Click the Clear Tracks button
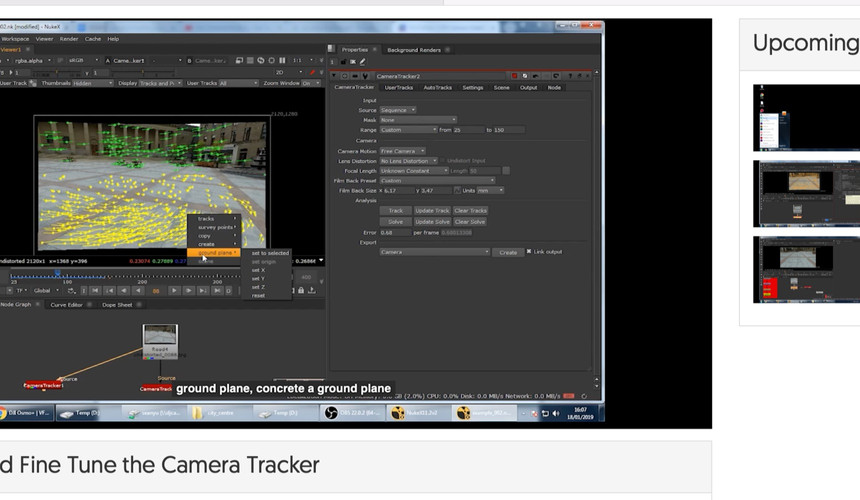This screenshot has height=500, width=860. (x=470, y=211)
